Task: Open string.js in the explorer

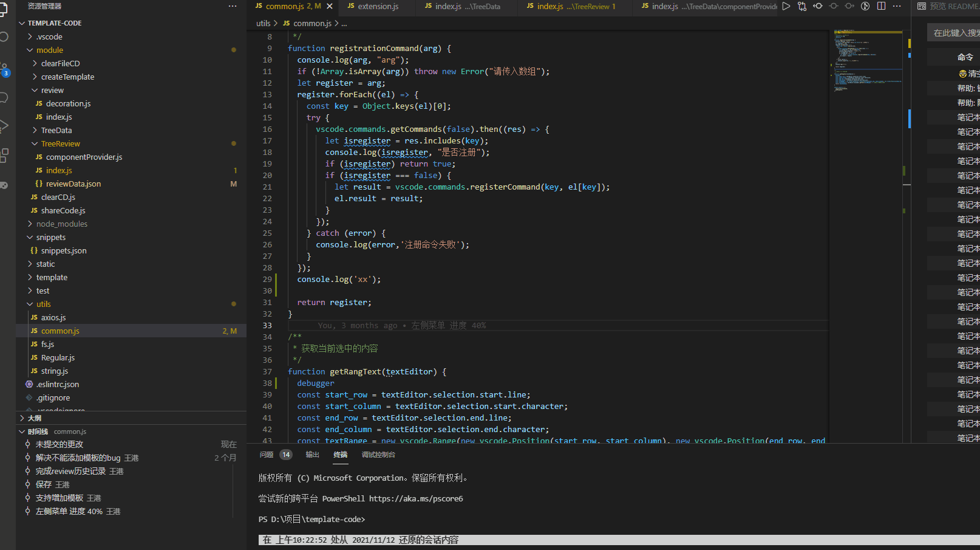Action: tap(55, 371)
